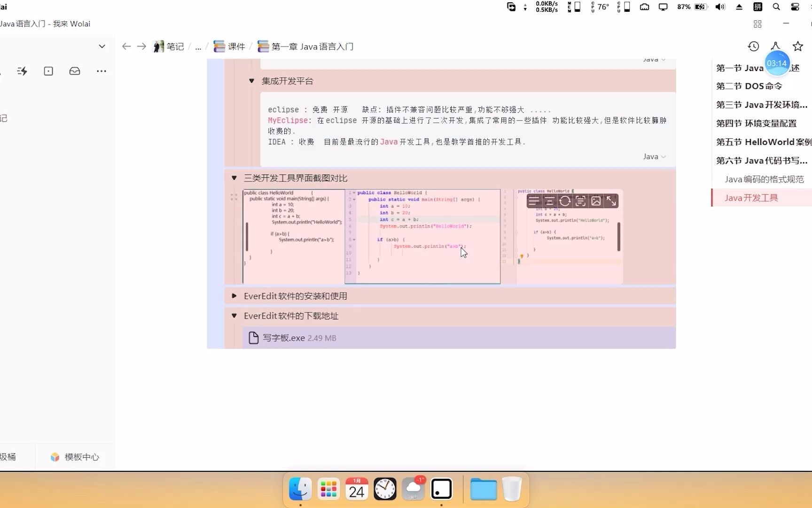Image resolution: width=812 pixels, height=508 pixels.
Task: Click the expand-image icon on the image toolbar
Action: click(x=611, y=201)
